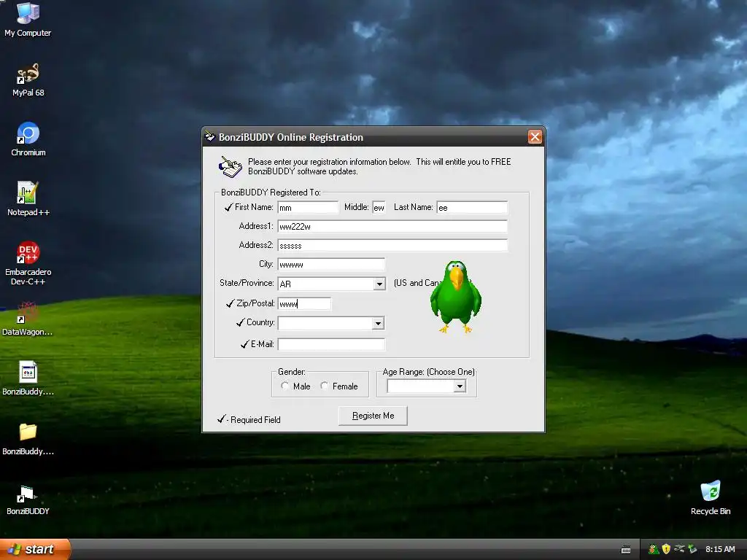Open the Windows start menu
Viewport: 747px width, 560px height.
pyautogui.click(x=35, y=549)
